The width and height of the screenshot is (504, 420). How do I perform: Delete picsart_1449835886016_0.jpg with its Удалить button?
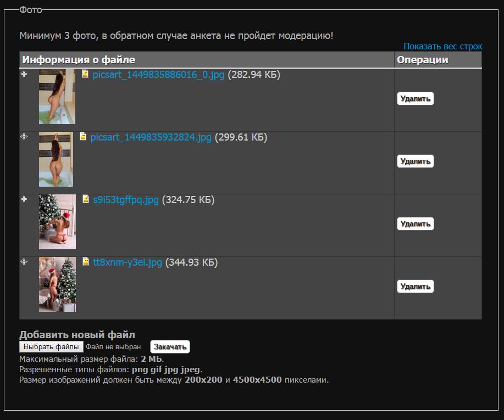click(x=416, y=98)
